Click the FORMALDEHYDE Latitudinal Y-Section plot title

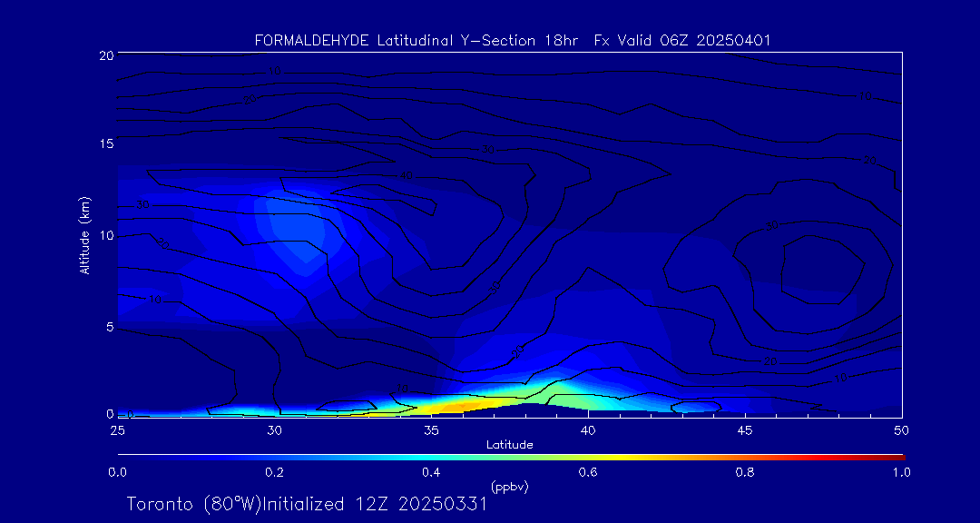pyautogui.click(x=513, y=41)
